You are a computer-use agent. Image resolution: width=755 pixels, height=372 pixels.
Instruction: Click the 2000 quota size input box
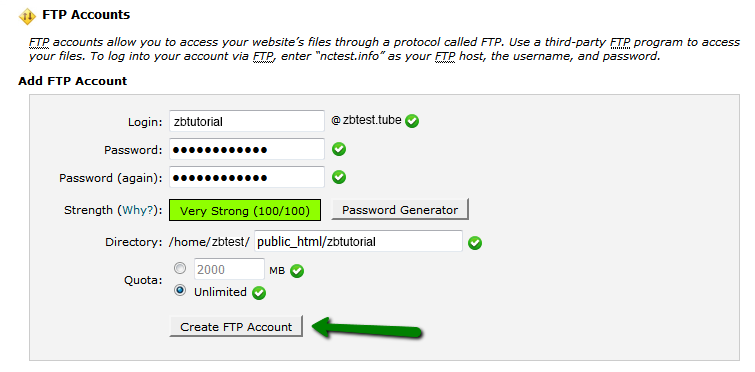pyautogui.click(x=229, y=269)
